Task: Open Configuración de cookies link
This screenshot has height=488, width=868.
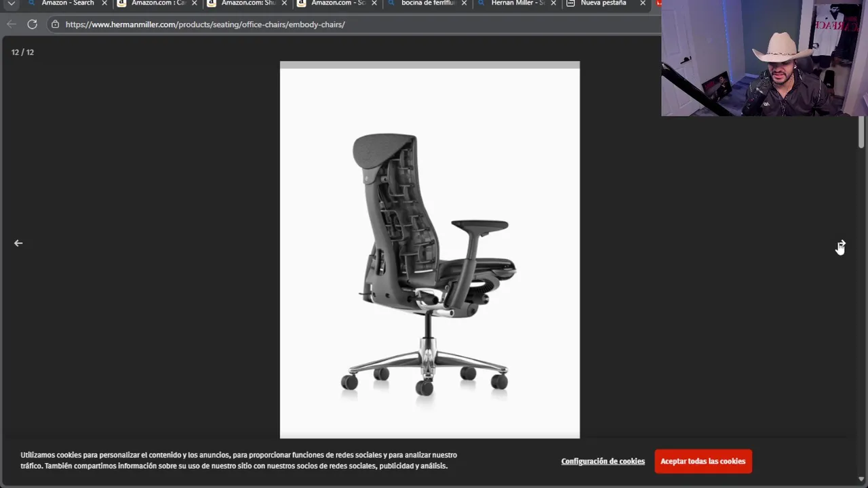Action: 603,462
